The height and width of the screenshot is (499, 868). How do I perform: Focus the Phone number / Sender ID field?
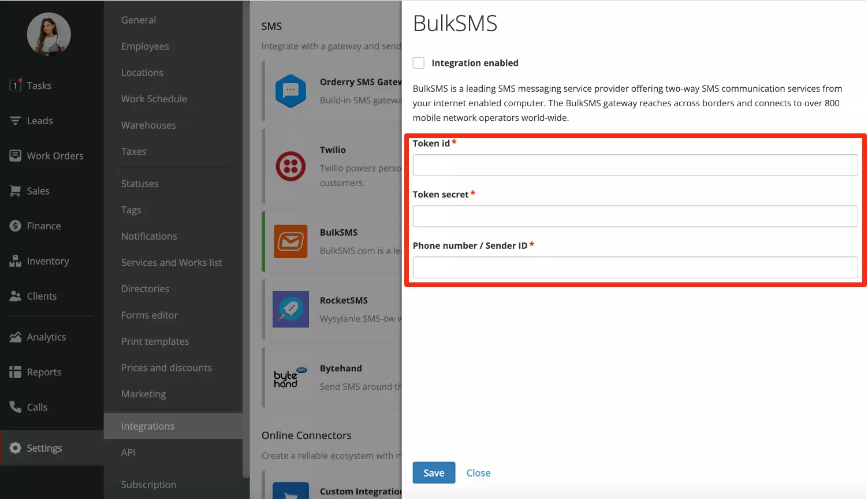(x=635, y=267)
